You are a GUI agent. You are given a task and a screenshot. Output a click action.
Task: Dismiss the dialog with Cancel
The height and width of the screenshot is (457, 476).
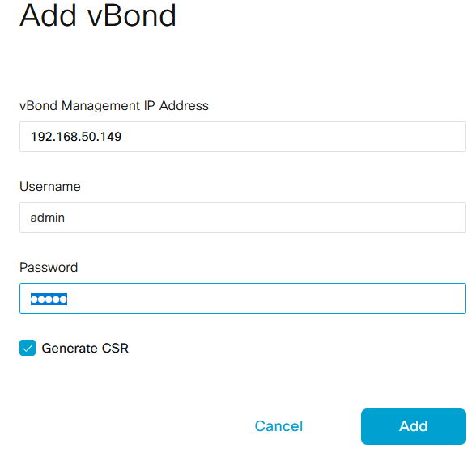click(x=278, y=426)
